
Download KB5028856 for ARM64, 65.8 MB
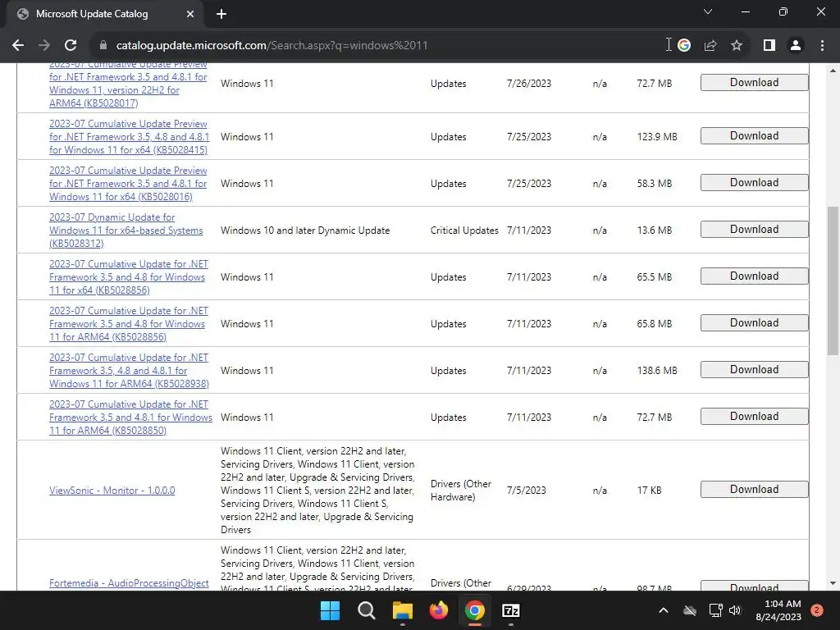pos(755,323)
